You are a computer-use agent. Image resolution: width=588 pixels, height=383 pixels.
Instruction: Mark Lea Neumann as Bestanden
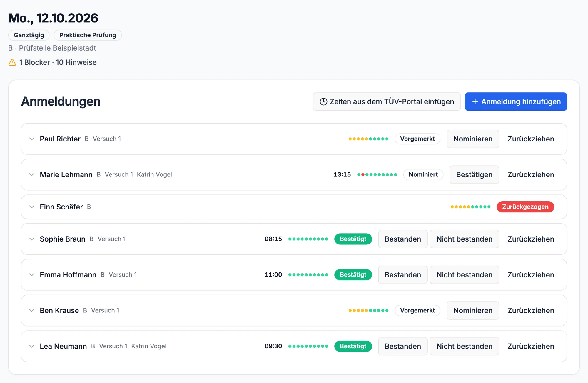pyautogui.click(x=403, y=346)
